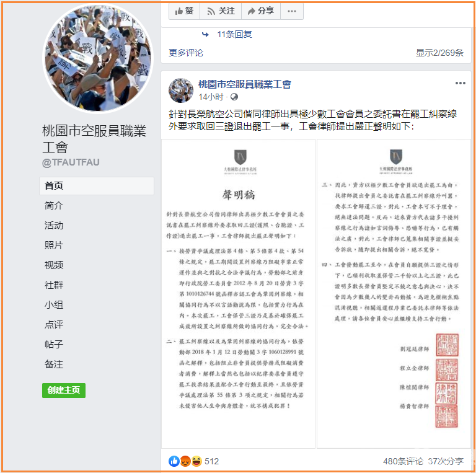Click the thumbs-up 赞 like button
The image size is (476, 473).
click(x=184, y=11)
